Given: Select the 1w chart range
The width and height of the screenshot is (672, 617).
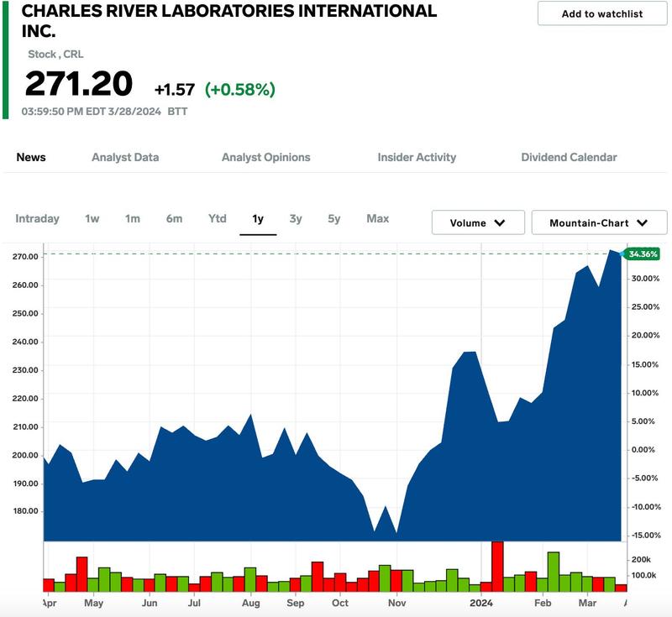Looking at the screenshot, I should tap(92, 219).
